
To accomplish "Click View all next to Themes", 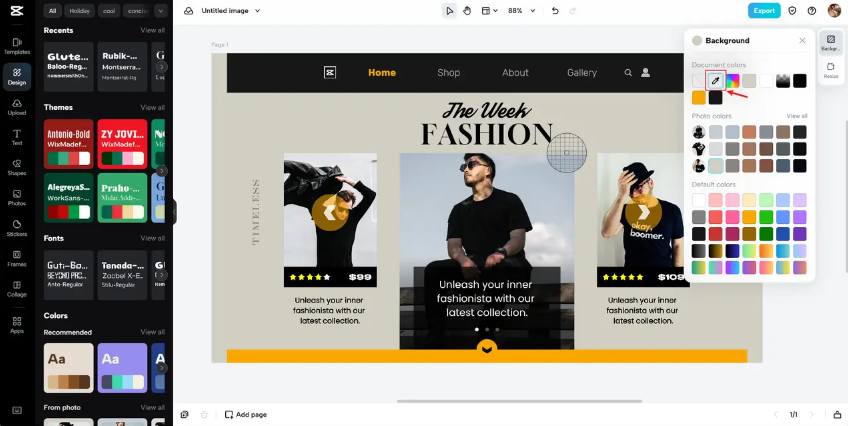I will tap(153, 108).
